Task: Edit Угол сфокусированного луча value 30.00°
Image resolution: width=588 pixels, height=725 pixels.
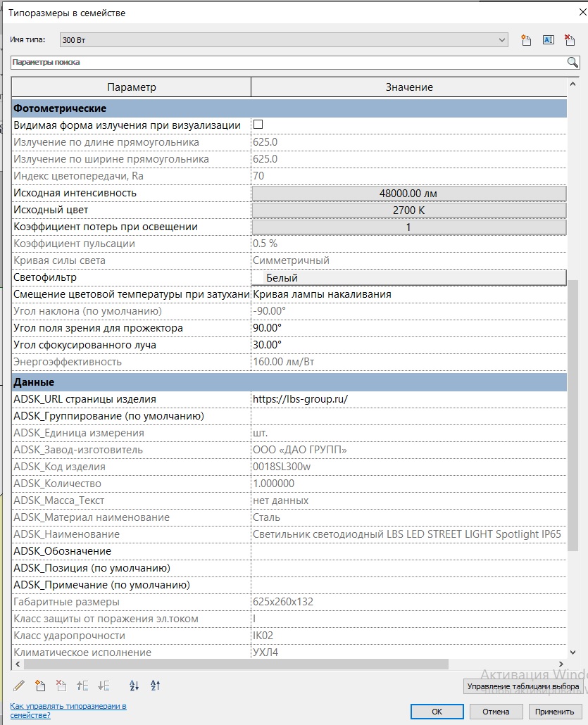Action: 409,345
